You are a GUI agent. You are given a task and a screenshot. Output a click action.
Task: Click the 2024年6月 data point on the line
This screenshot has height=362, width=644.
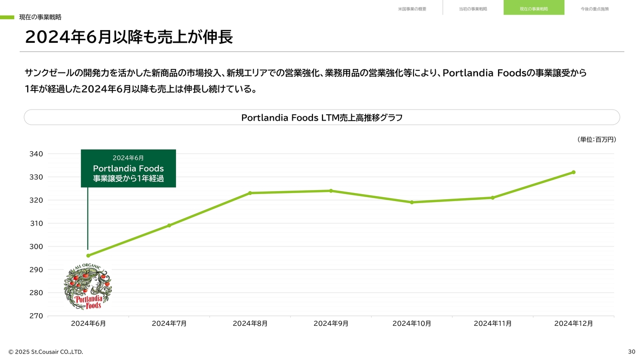tap(88, 255)
